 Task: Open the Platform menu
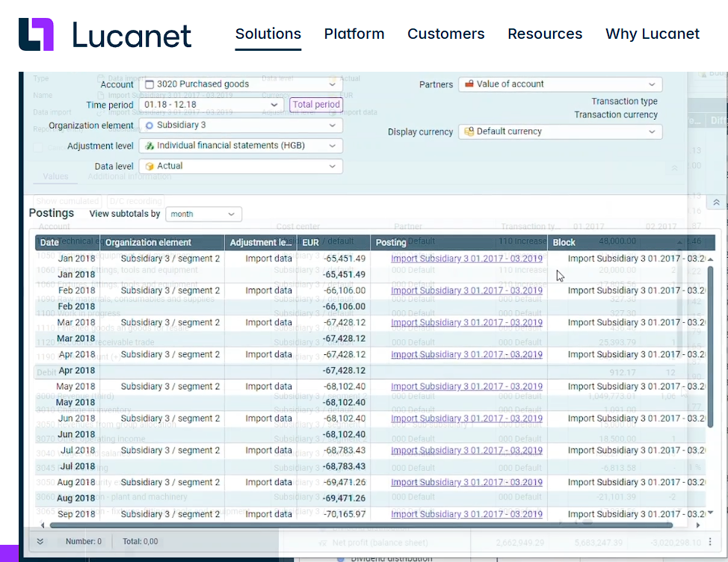[x=354, y=34]
